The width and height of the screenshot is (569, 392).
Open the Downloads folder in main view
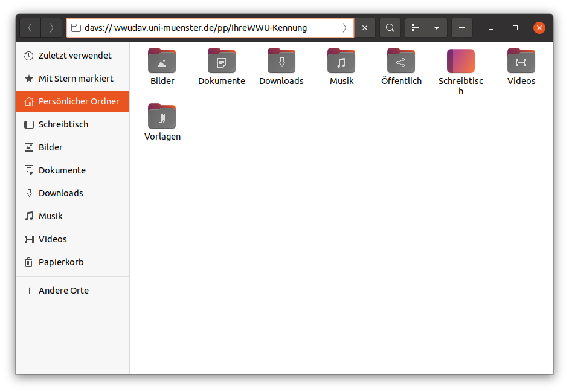coord(281,62)
